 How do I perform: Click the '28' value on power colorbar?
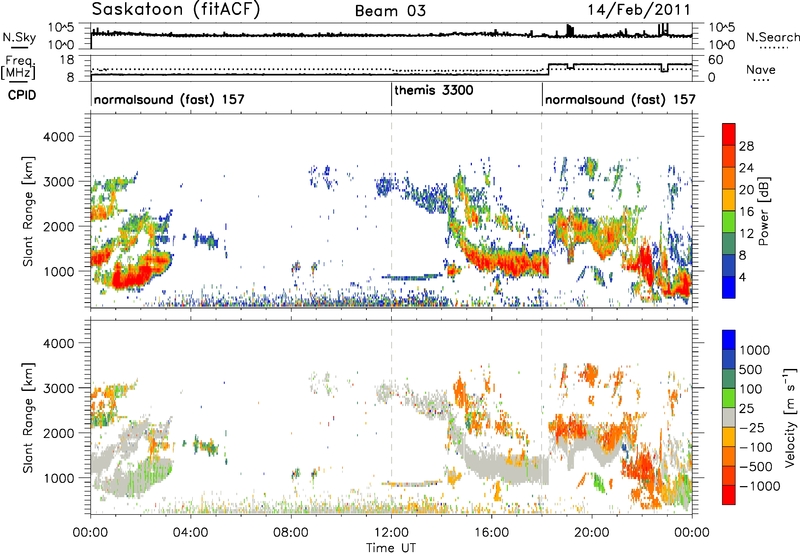(x=746, y=146)
